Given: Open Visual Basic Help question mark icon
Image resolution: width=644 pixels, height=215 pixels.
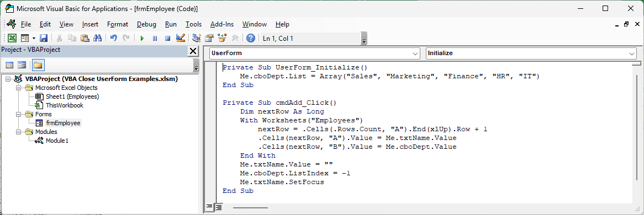Looking at the screenshot, I should pos(251,38).
